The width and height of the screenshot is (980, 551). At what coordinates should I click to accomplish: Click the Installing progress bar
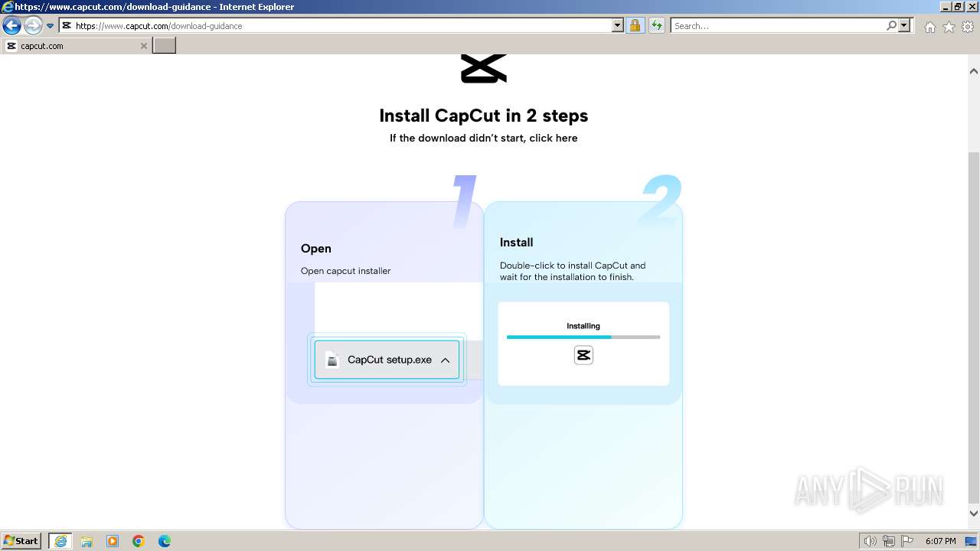click(x=583, y=337)
